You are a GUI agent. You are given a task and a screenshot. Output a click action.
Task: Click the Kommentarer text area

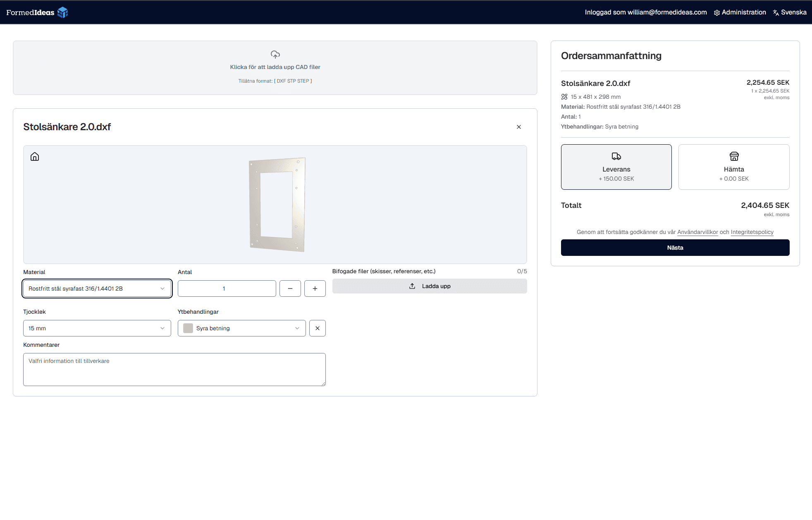pyautogui.click(x=174, y=370)
